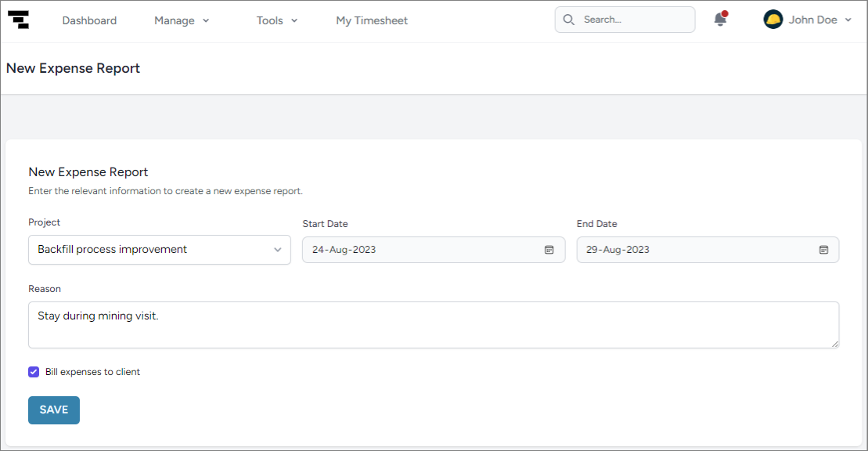This screenshot has width=868, height=451.
Task: Open the John Doe user menu arrow
Action: click(848, 21)
